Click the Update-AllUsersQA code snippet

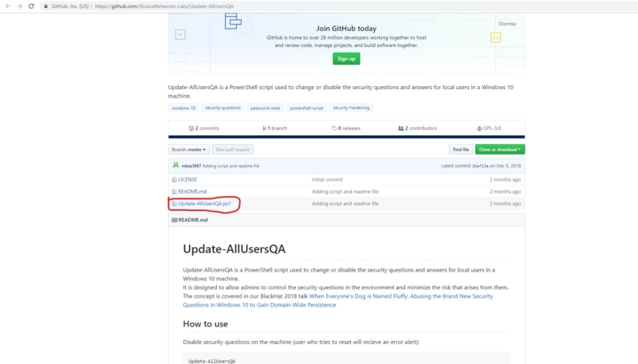211,361
